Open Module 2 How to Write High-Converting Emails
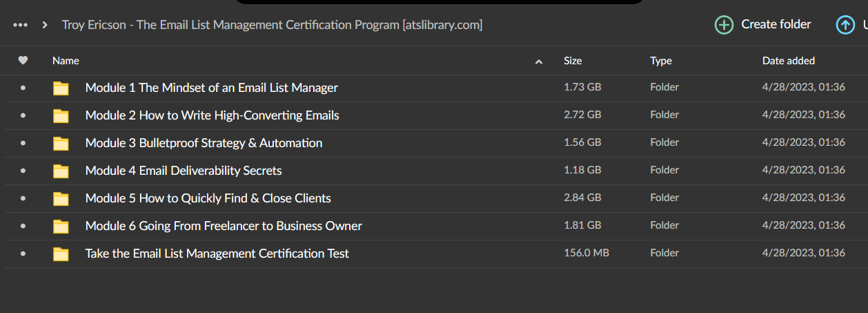This screenshot has width=868, height=313. tap(212, 115)
